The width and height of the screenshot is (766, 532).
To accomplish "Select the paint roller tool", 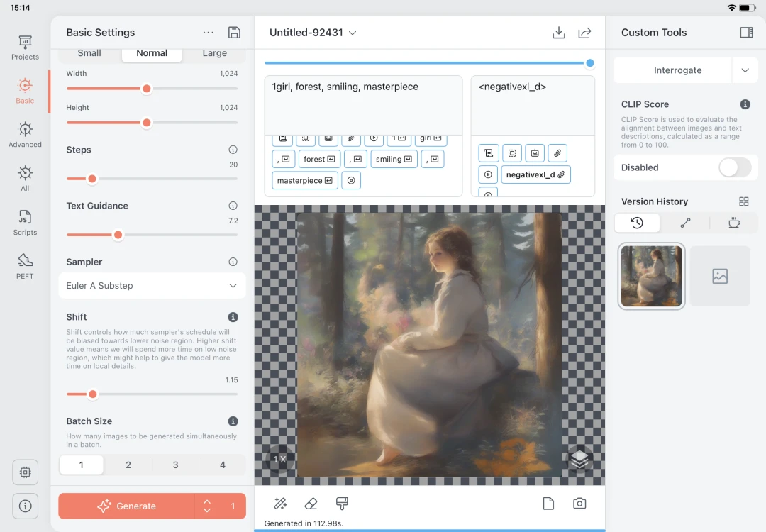I will point(342,504).
